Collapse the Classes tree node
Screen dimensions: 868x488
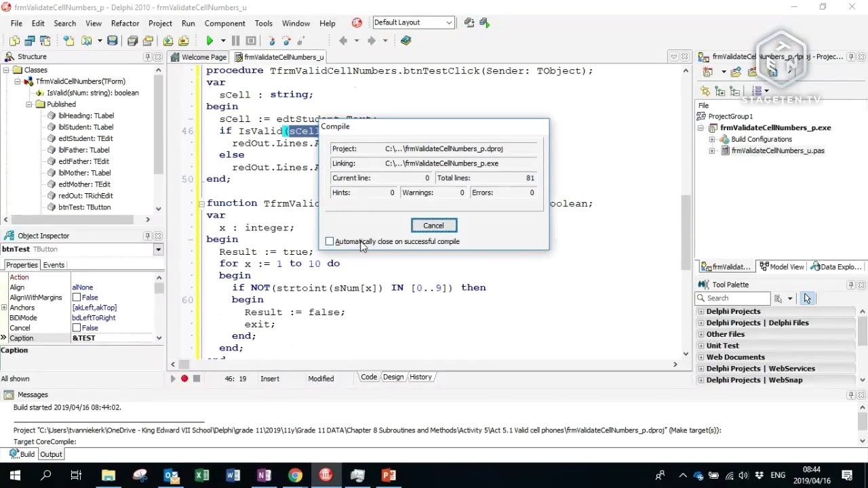click(6, 70)
